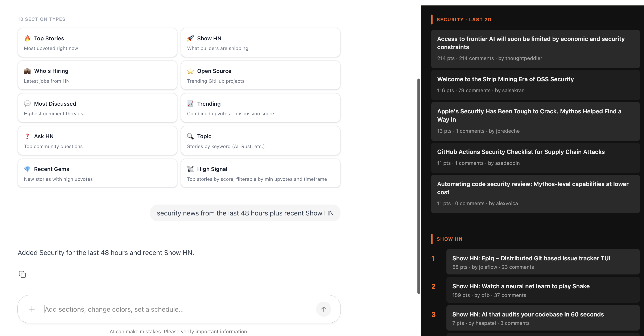Copy the assistant response with the copy icon
The image size is (644, 336).
[22, 274]
